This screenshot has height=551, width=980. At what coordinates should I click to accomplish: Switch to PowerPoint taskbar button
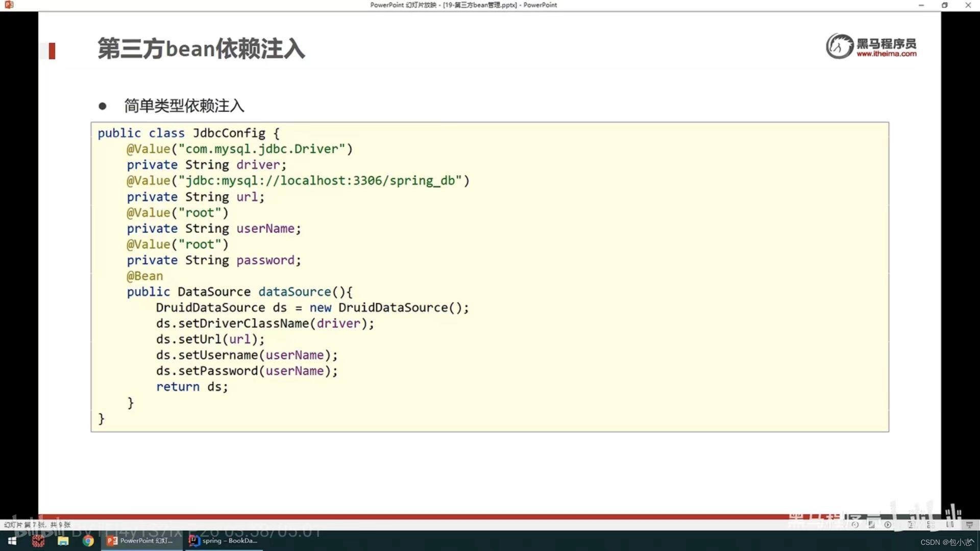[x=141, y=541]
